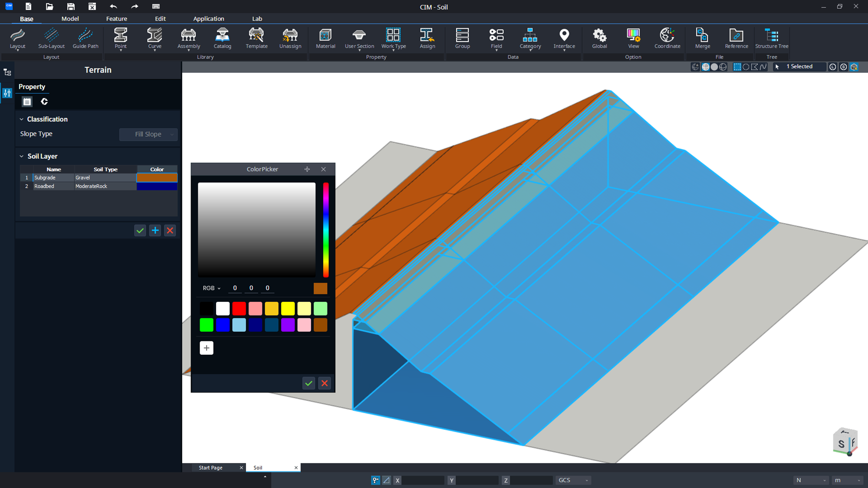Switch to the Feature ribbon tab
Viewport: 868px width, 488px height.
[117, 19]
